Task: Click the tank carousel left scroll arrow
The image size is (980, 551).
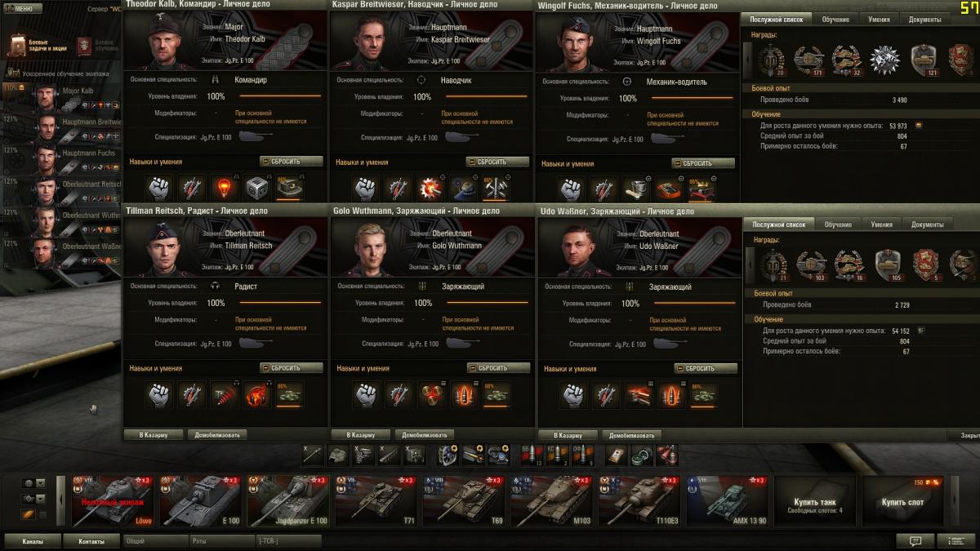Action: (61, 499)
